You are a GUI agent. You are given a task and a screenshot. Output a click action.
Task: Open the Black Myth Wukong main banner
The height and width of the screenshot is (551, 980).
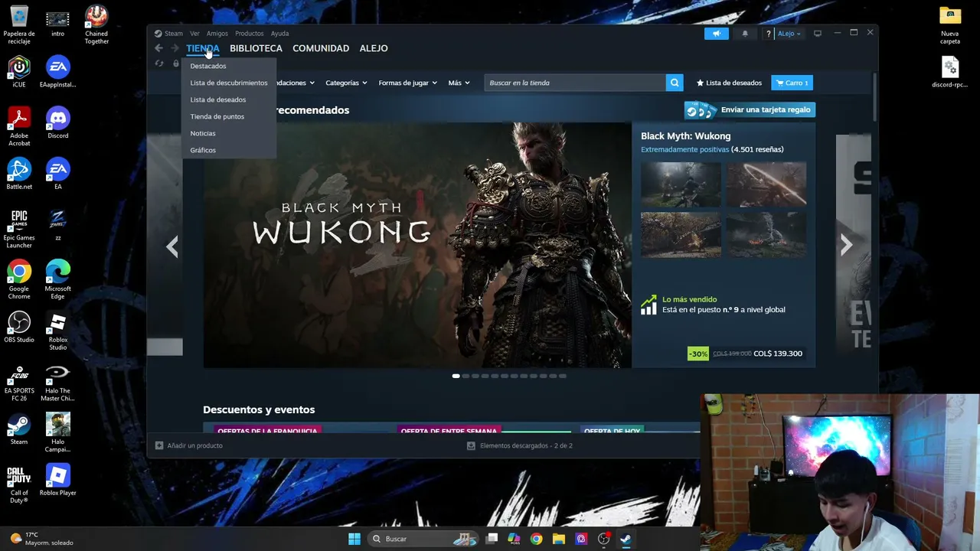417,245
